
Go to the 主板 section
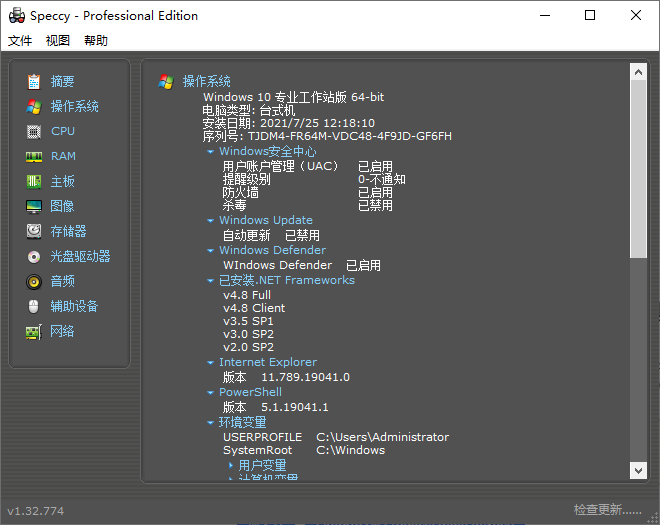(x=62, y=181)
